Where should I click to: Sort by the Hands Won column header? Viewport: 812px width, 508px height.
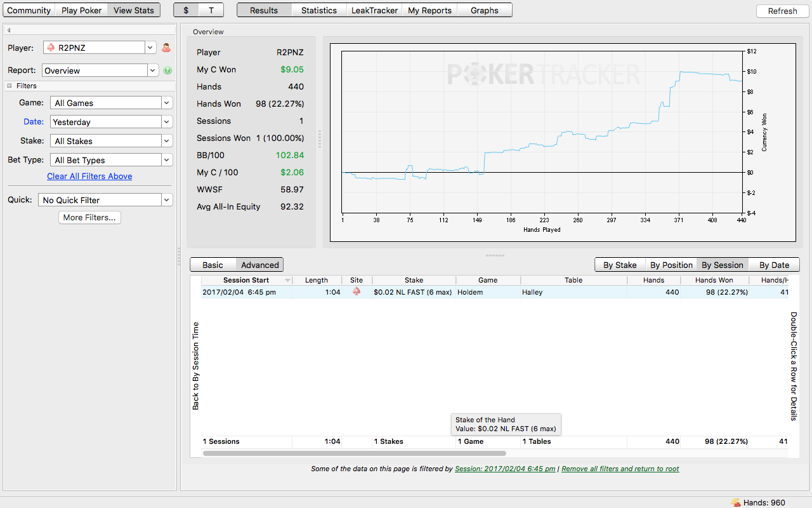click(714, 280)
